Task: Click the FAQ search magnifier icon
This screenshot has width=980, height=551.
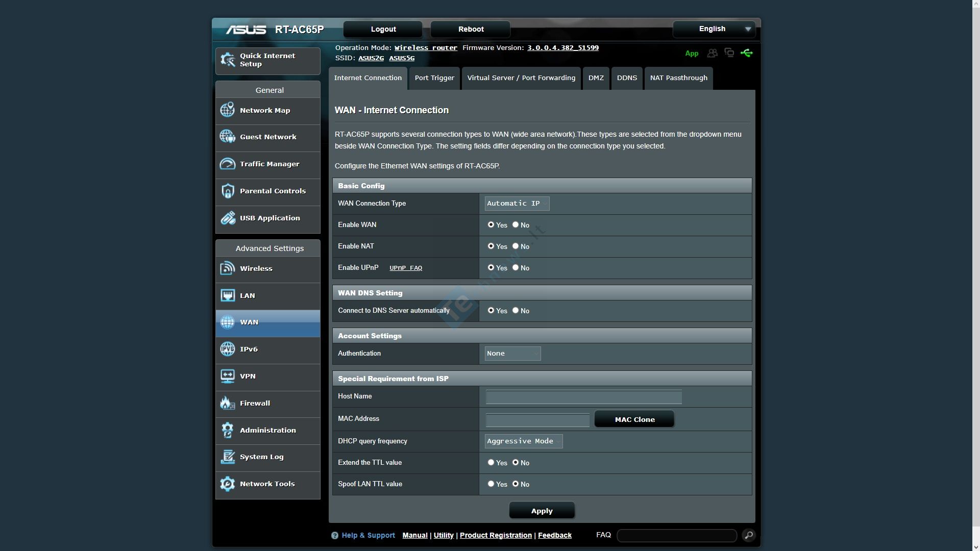Action: 749,535
